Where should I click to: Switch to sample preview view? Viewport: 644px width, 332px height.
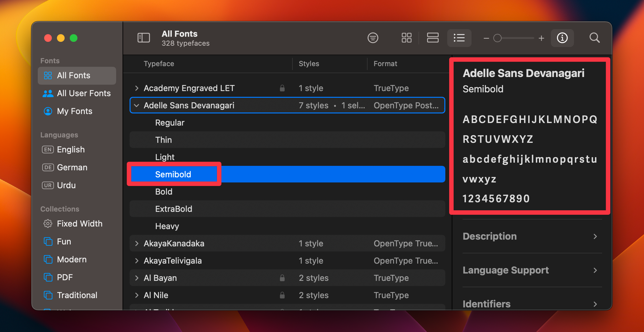tap(433, 38)
